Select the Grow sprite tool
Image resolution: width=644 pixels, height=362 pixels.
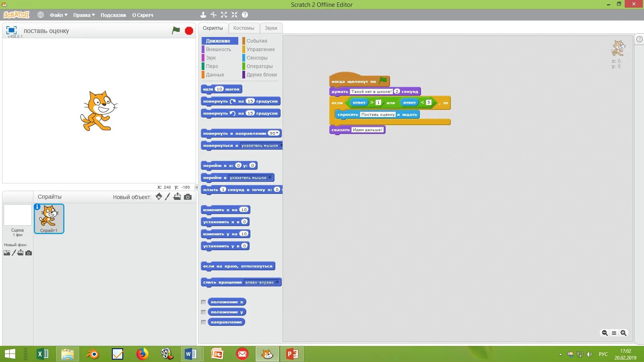[224, 15]
